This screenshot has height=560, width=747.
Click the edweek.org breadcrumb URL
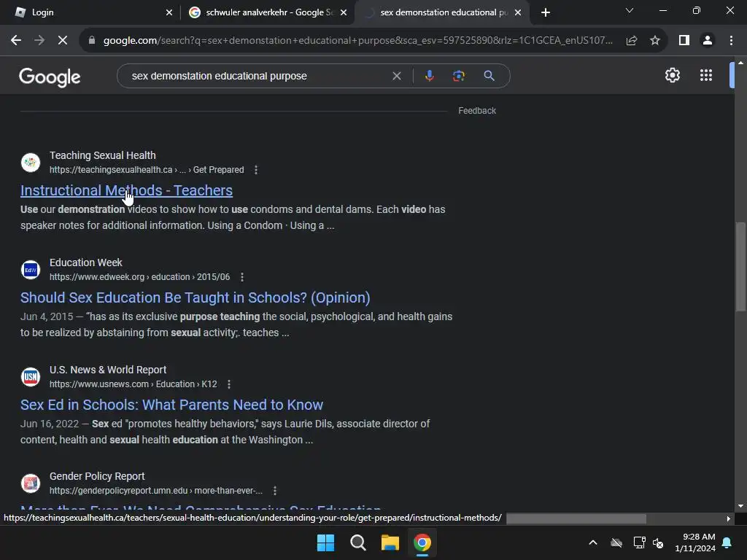pos(139,277)
